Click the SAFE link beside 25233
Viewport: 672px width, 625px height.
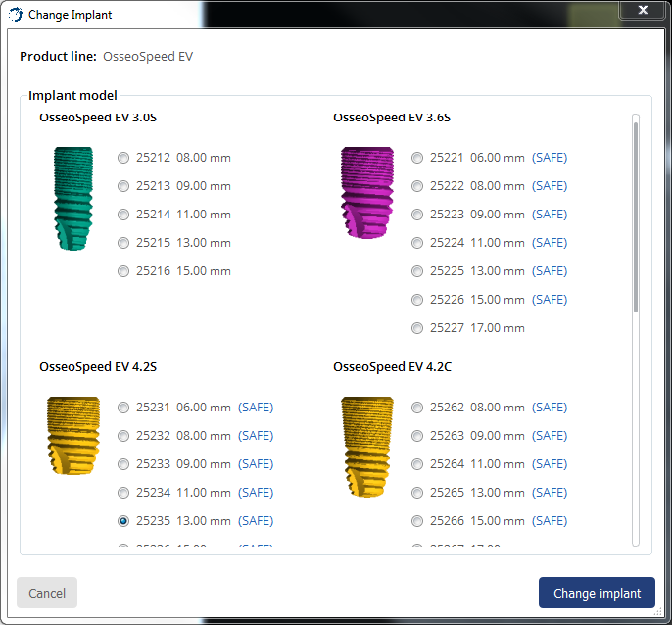[x=256, y=464]
